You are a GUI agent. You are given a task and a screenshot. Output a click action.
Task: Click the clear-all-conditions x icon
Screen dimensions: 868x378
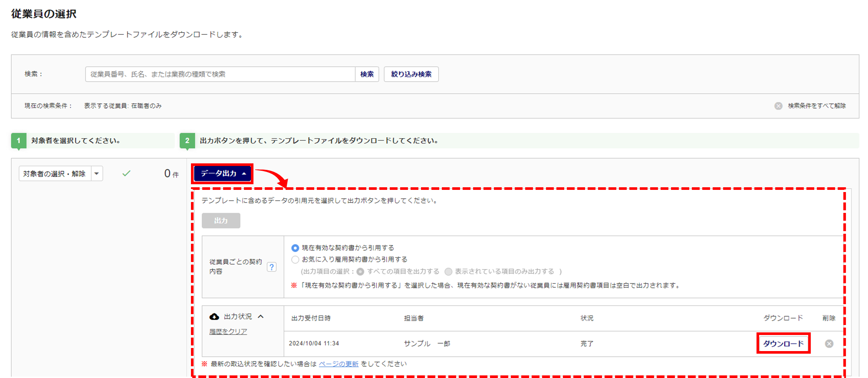click(779, 106)
